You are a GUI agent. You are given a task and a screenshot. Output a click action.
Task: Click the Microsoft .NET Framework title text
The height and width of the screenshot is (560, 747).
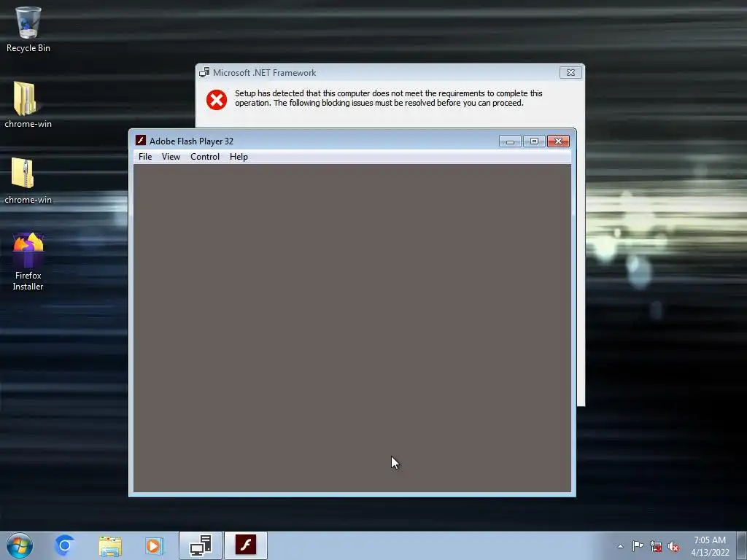point(264,73)
